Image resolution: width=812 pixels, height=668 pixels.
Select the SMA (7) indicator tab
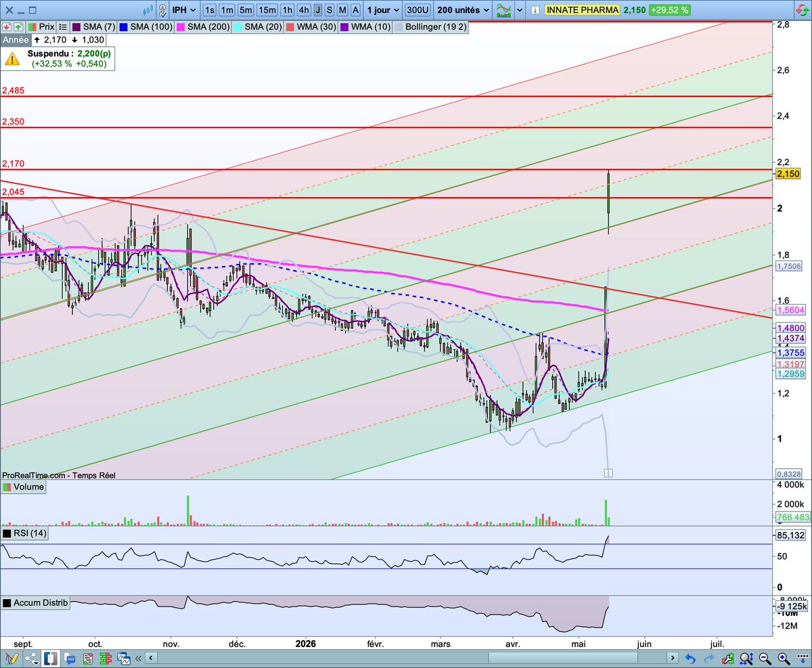[x=94, y=26]
